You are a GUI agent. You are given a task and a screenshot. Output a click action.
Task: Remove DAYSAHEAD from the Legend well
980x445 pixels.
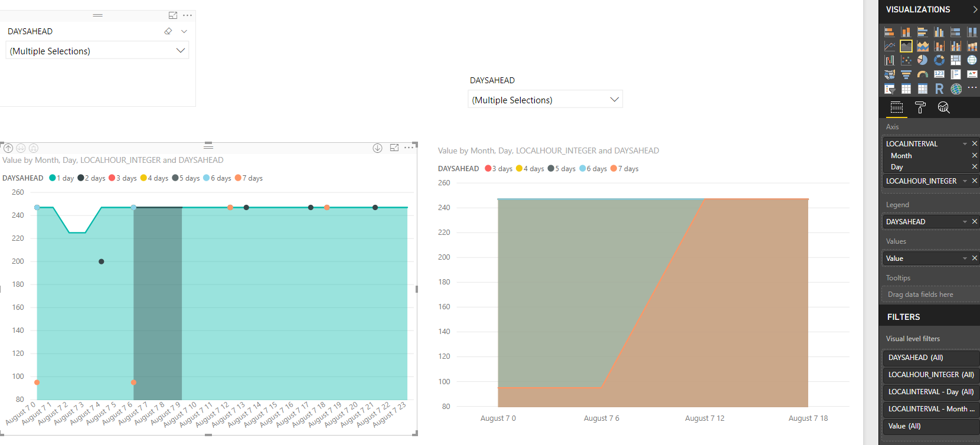pyautogui.click(x=975, y=222)
